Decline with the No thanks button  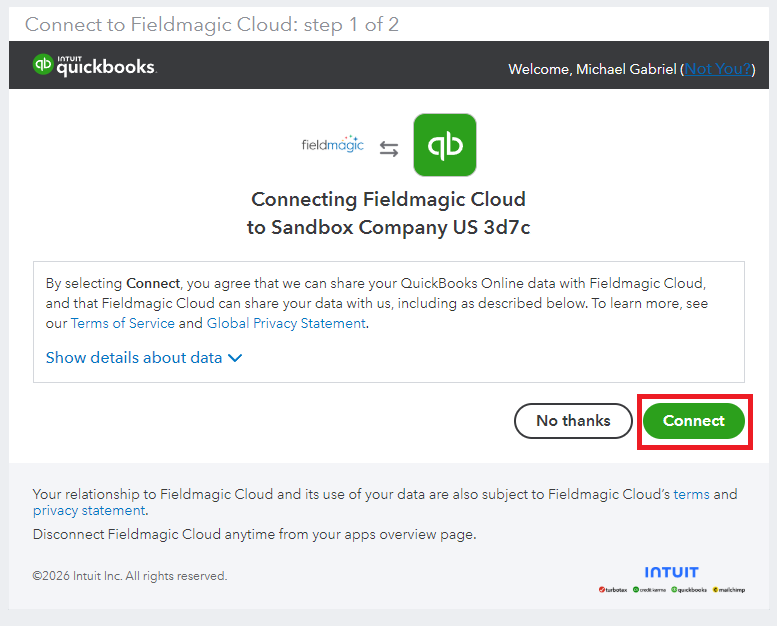(573, 421)
